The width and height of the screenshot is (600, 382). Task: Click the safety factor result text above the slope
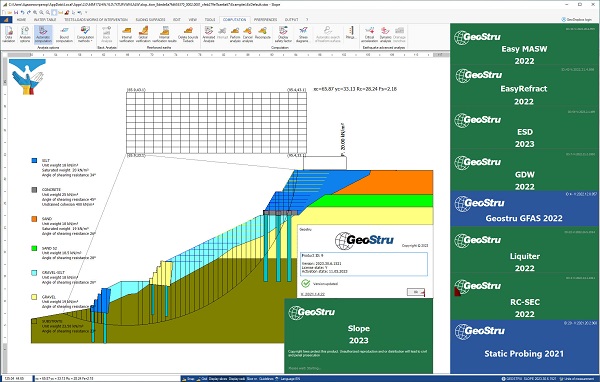click(355, 89)
